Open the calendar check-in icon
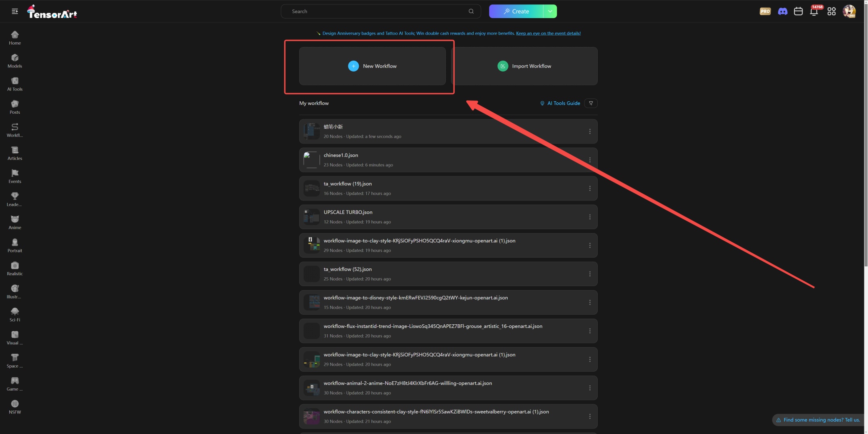Viewport: 868px width, 434px height. pyautogui.click(x=798, y=11)
